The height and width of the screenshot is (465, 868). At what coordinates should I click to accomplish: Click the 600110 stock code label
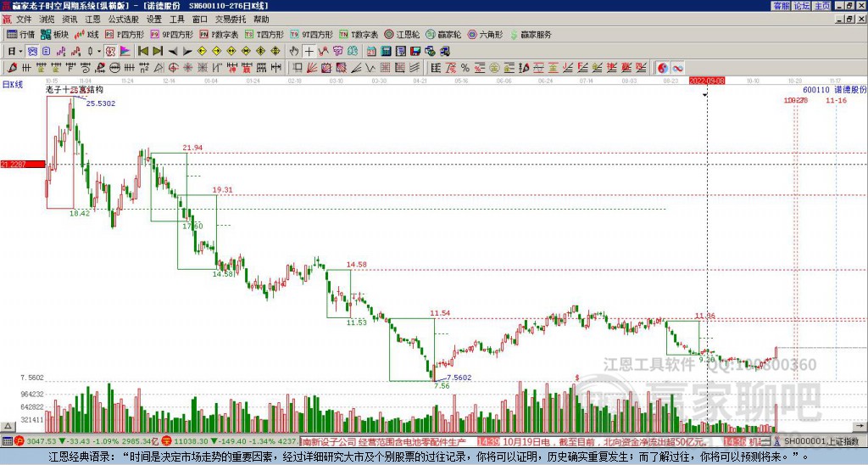[816, 90]
